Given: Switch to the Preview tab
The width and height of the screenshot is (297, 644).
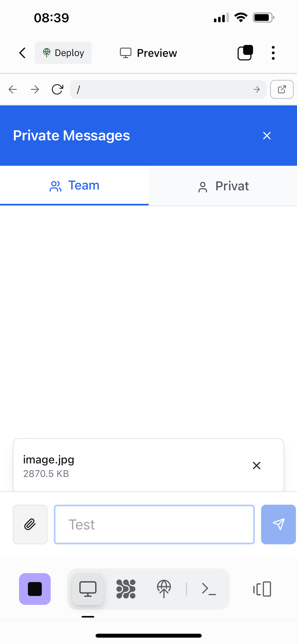Looking at the screenshot, I should click(x=149, y=53).
